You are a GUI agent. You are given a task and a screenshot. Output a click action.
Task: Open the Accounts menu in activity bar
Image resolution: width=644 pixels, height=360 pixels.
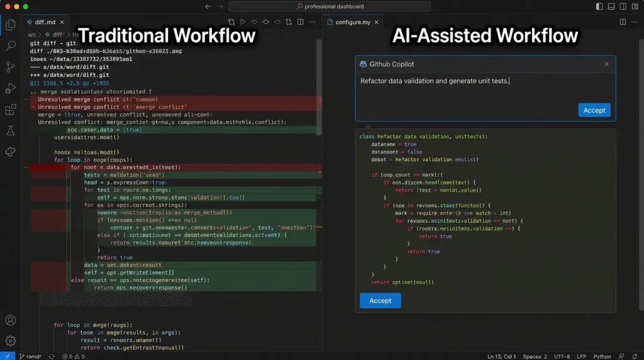[11, 320]
